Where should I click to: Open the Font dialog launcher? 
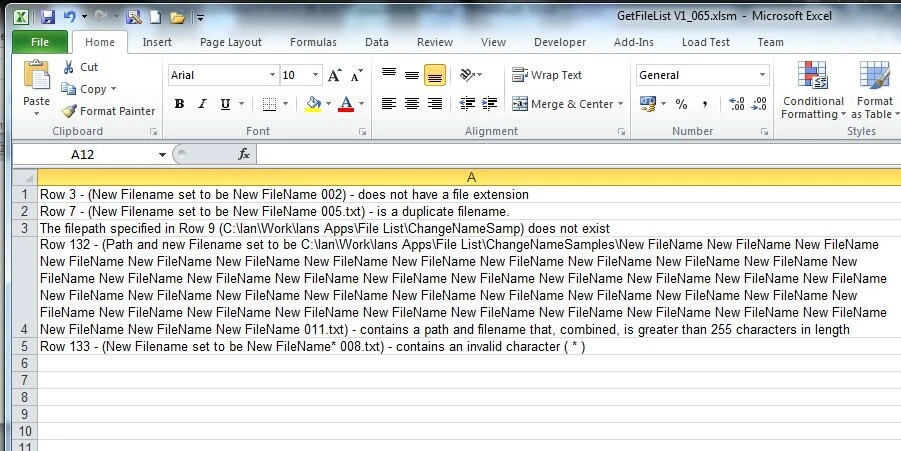pyautogui.click(x=363, y=132)
